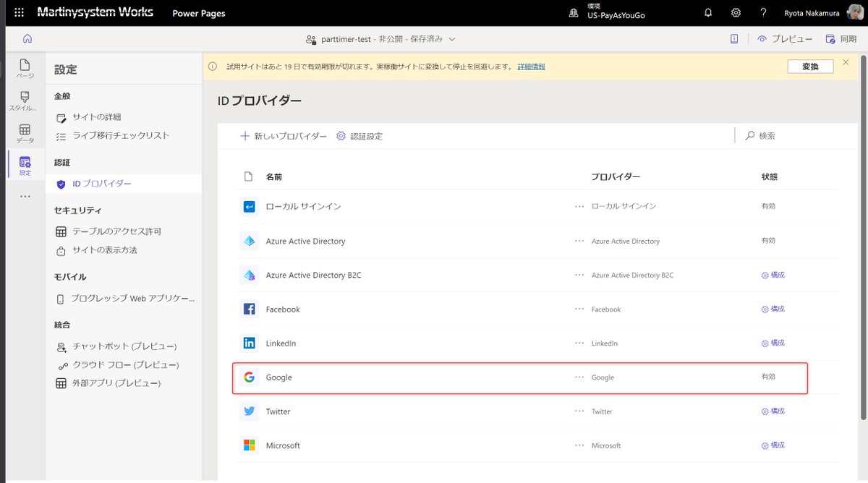This screenshot has height=483, width=868.
Task: Select ID プロバイダー in settings menu
Action: tap(124, 184)
